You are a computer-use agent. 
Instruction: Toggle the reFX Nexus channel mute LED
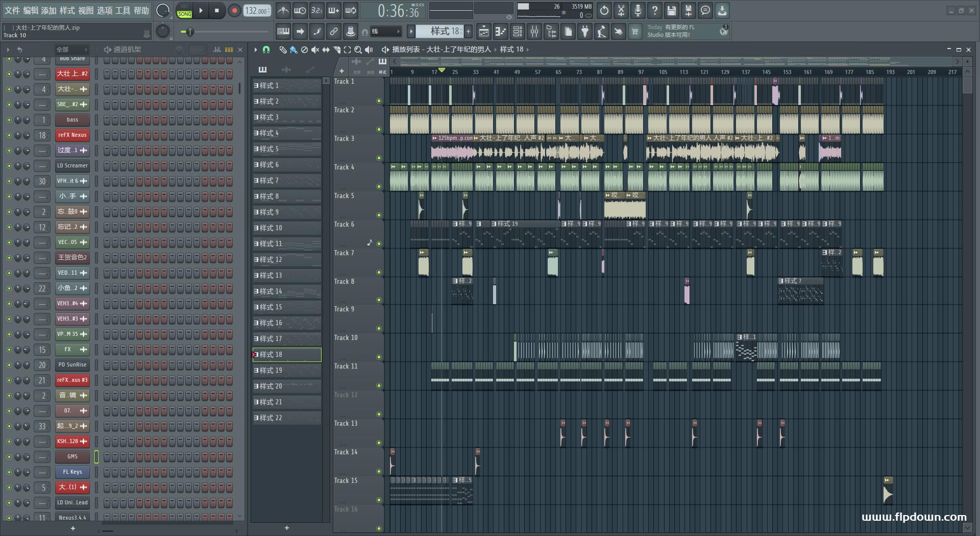tap(9, 135)
